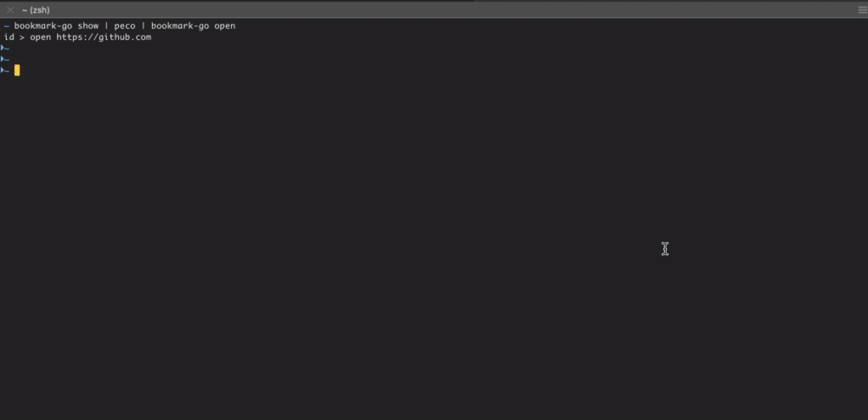Click the https://github.com URL
This screenshot has width=868, height=420.
click(x=103, y=37)
